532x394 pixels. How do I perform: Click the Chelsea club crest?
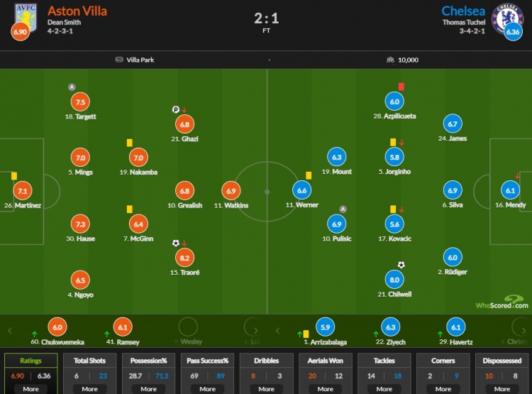pyautogui.click(x=508, y=16)
